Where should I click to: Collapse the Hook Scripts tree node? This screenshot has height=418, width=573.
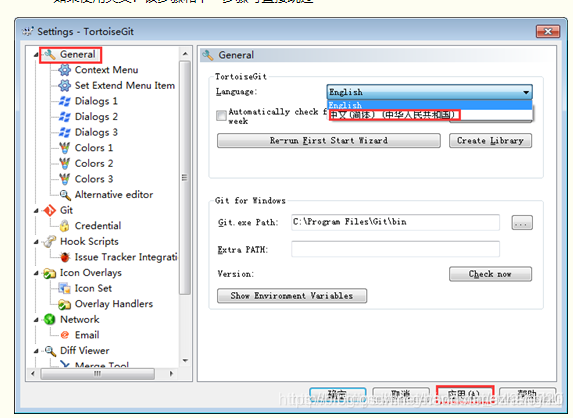(x=36, y=242)
